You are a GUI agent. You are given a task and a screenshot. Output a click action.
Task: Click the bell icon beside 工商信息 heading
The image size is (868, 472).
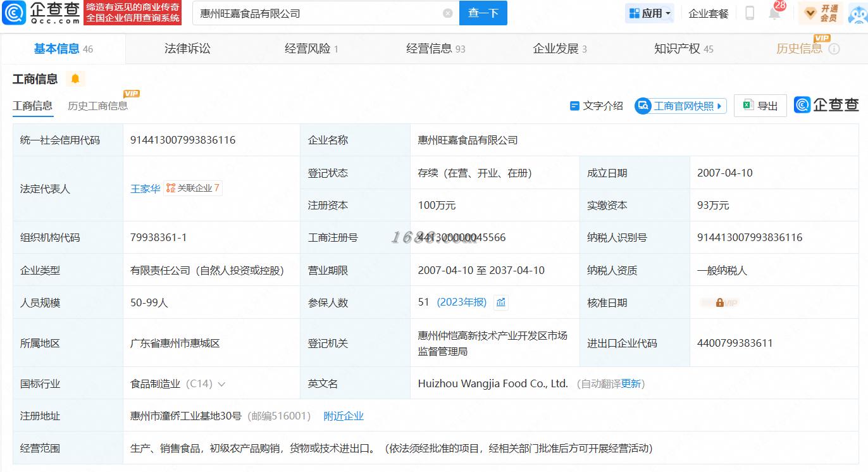pos(75,79)
